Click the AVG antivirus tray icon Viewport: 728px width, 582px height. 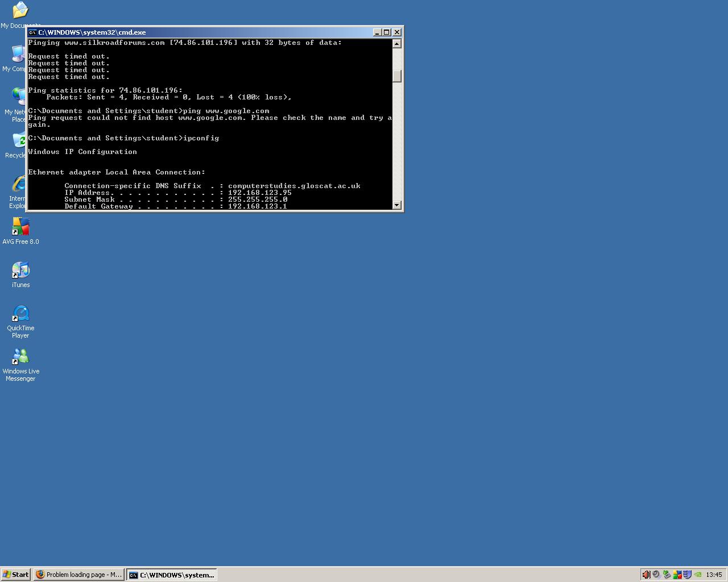coord(677,575)
